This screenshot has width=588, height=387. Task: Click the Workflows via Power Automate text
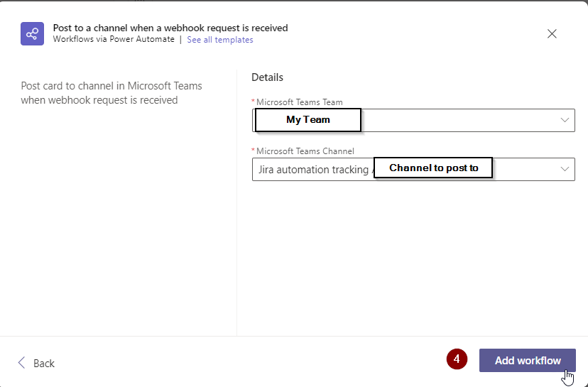(114, 39)
